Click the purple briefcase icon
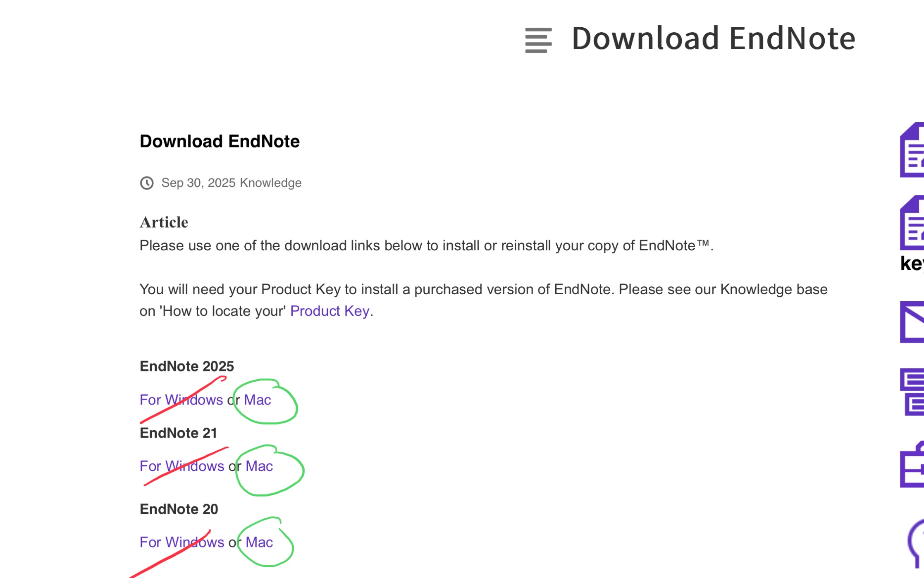924x578 pixels. 912,465
